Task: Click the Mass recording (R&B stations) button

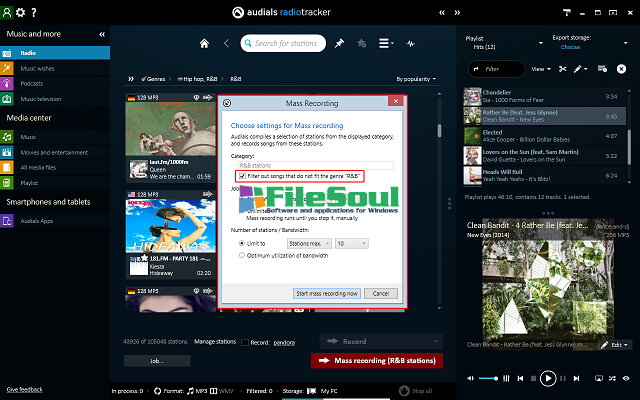Action: point(377,360)
